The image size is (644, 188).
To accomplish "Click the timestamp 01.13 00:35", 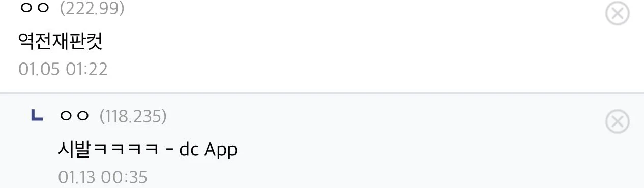I will [103, 177].
